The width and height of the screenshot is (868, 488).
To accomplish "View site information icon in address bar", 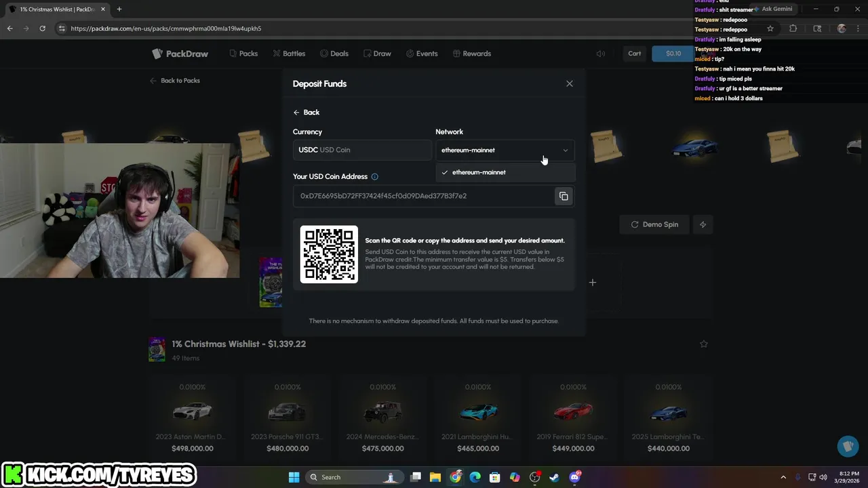I will 62,28.
